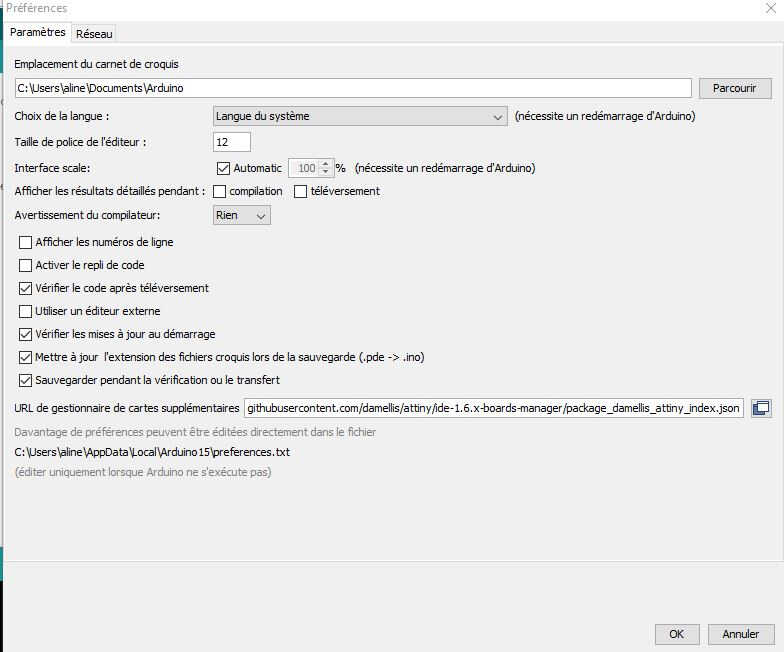Close the Préférences dialog window
This screenshot has height=652, width=784.
click(770, 8)
